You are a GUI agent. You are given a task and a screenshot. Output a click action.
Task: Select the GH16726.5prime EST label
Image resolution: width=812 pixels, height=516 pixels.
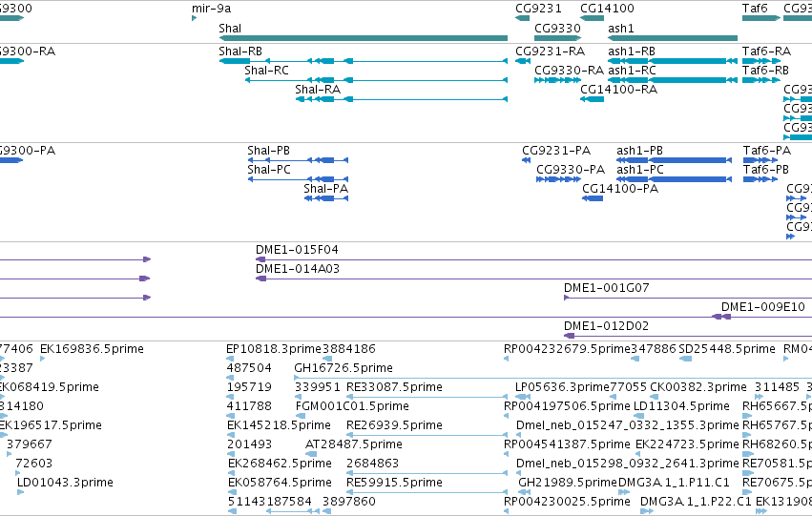pos(344,368)
